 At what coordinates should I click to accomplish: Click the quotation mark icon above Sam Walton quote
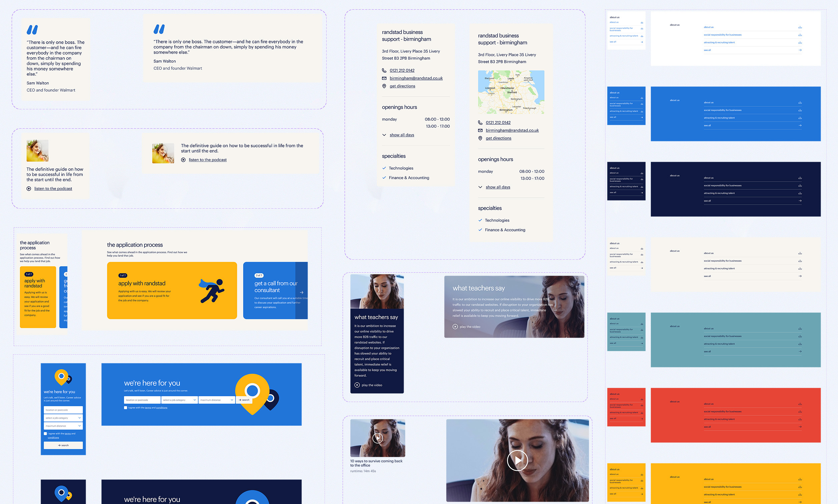click(x=33, y=30)
